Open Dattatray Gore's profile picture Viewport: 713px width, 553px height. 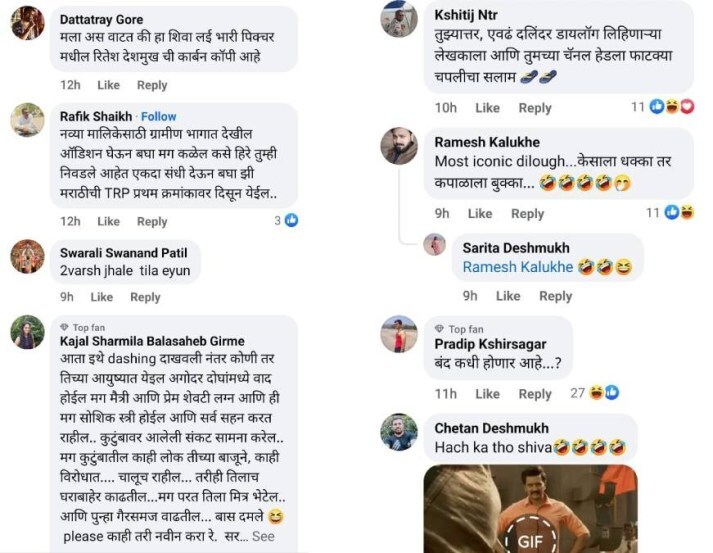pos(27,23)
